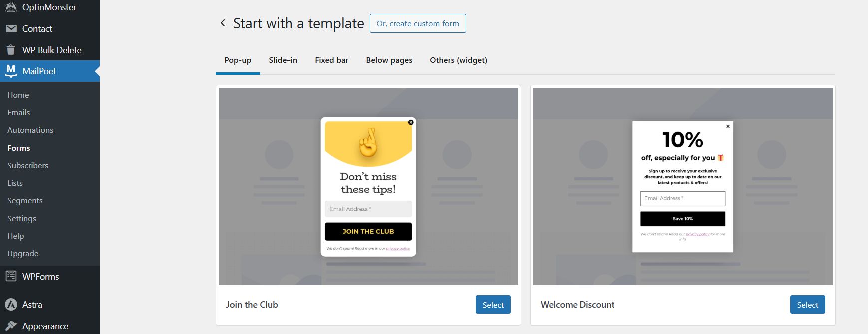Click 'Or, create custom form' button

[x=418, y=23]
